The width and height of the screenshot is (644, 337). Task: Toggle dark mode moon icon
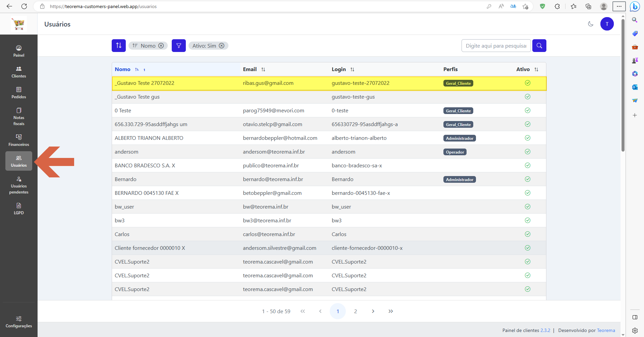point(591,24)
